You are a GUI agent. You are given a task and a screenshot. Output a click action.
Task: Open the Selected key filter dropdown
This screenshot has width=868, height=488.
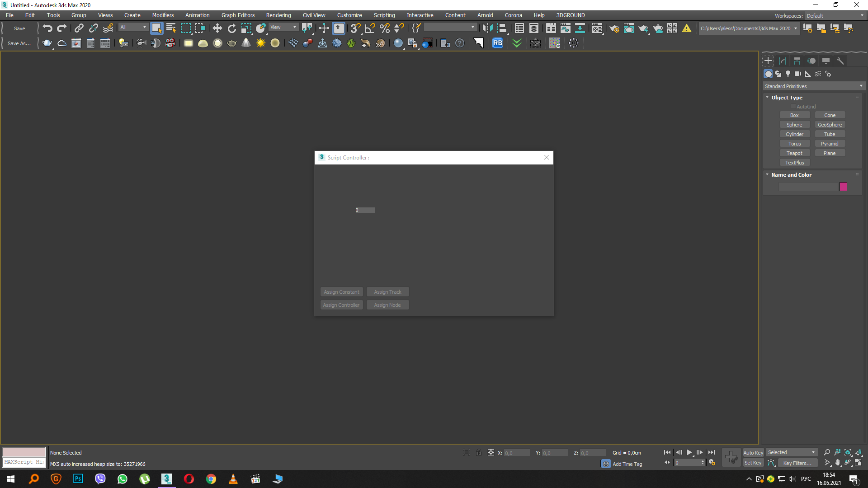point(792,452)
